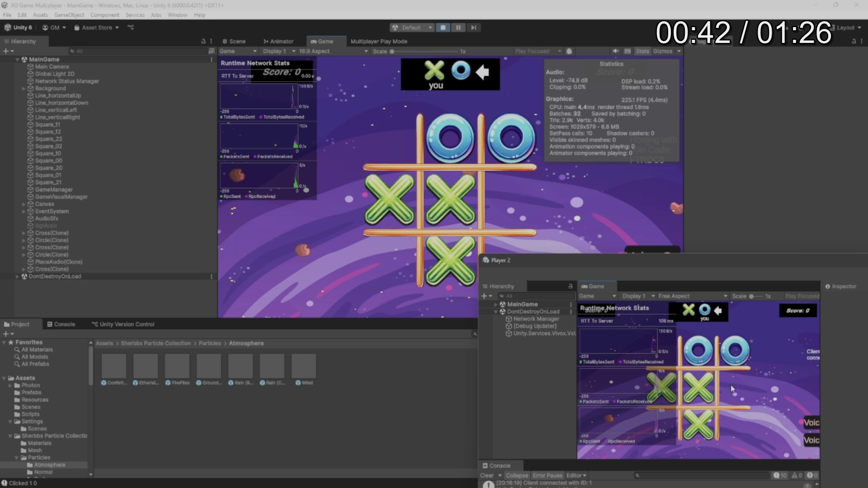Select the Confetti particle asset thumbnail
Screen dimensions: 868x488
tap(114, 366)
